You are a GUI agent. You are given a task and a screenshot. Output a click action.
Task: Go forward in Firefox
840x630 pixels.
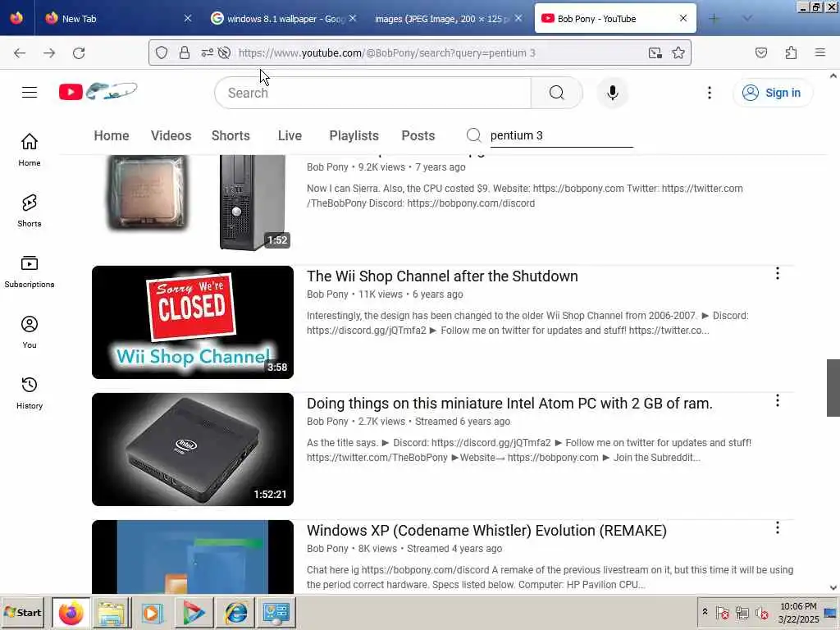[x=49, y=52]
